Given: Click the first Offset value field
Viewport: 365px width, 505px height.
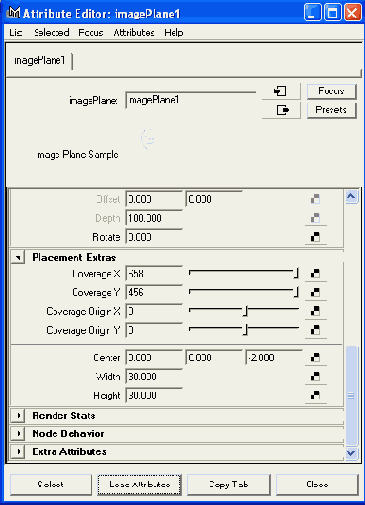Looking at the screenshot, I should tap(154, 199).
